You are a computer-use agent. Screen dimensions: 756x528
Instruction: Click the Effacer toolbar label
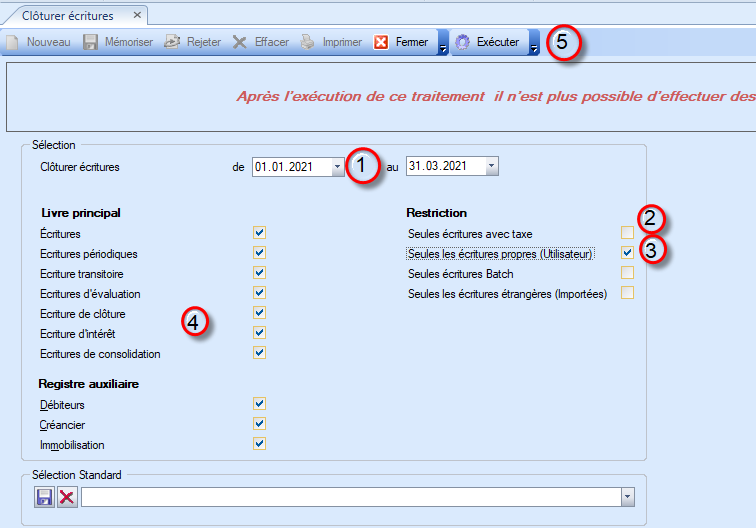(272, 42)
